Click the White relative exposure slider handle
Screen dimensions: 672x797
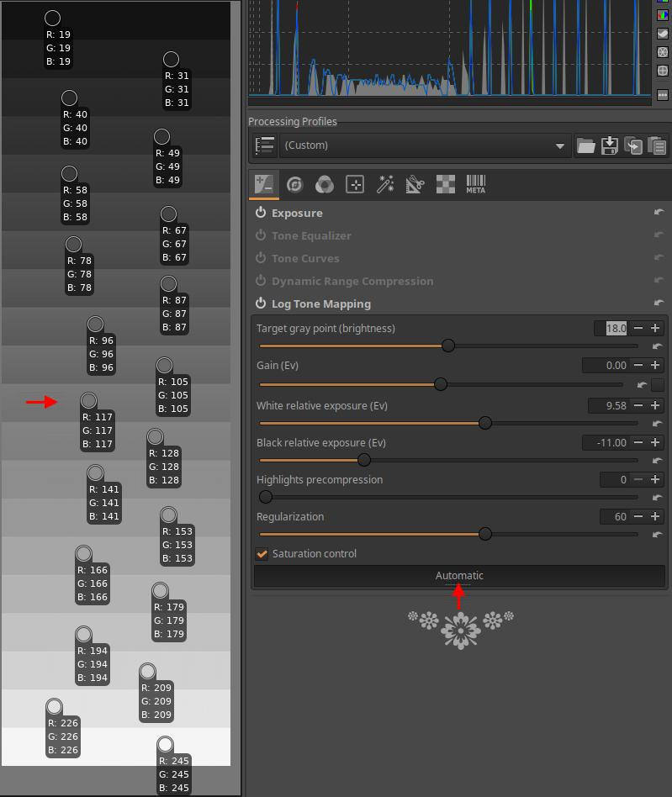tap(485, 423)
